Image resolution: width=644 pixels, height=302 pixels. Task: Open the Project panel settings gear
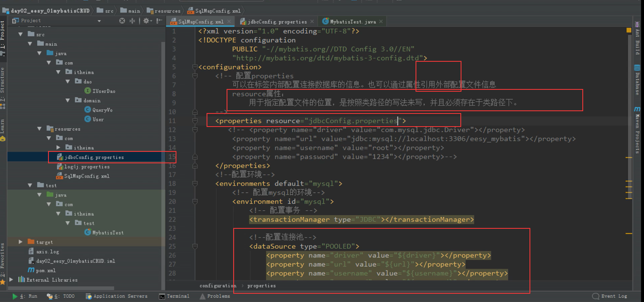147,21
